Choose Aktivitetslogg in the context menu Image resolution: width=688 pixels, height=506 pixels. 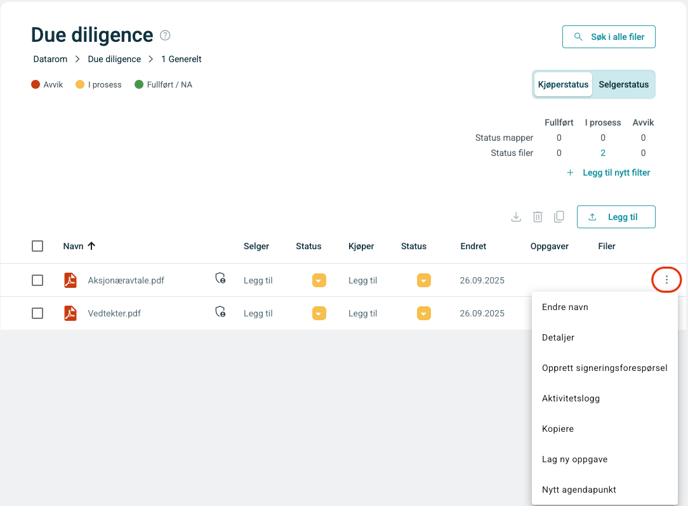pyautogui.click(x=571, y=398)
